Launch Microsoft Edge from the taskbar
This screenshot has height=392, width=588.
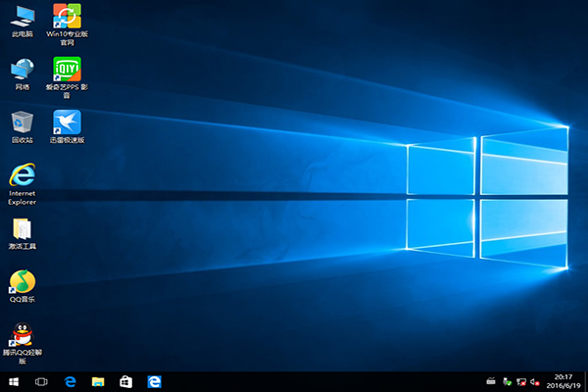(x=71, y=381)
